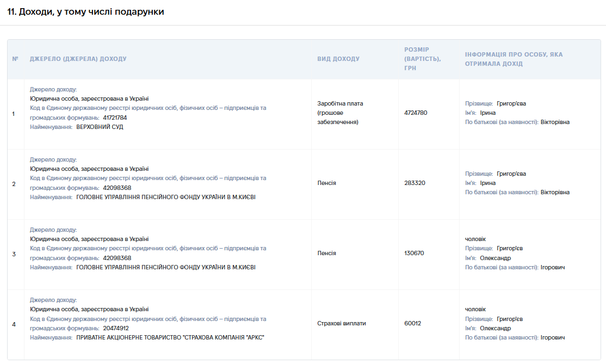The width and height of the screenshot is (606, 364).
Task: Click the '№' column header
Action: click(x=15, y=59)
